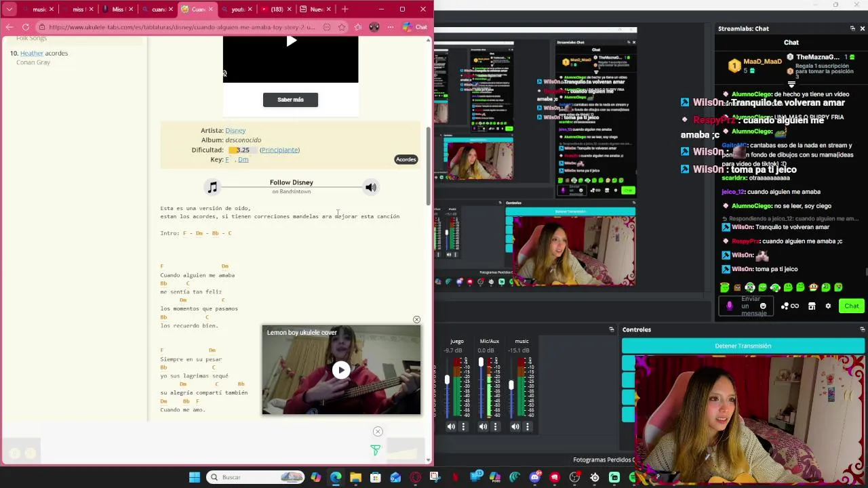This screenshot has height=488, width=868.
Task: Click the Dm key link
Action: [243, 159]
